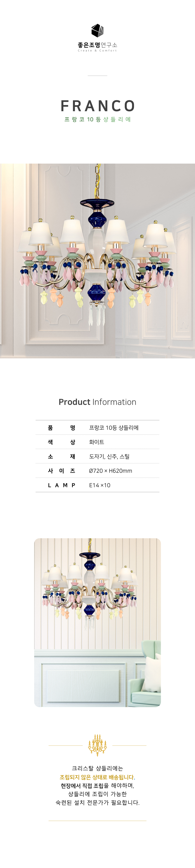Click the 도자기, 신주, 스틸 material value

pyautogui.click(x=109, y=457)
